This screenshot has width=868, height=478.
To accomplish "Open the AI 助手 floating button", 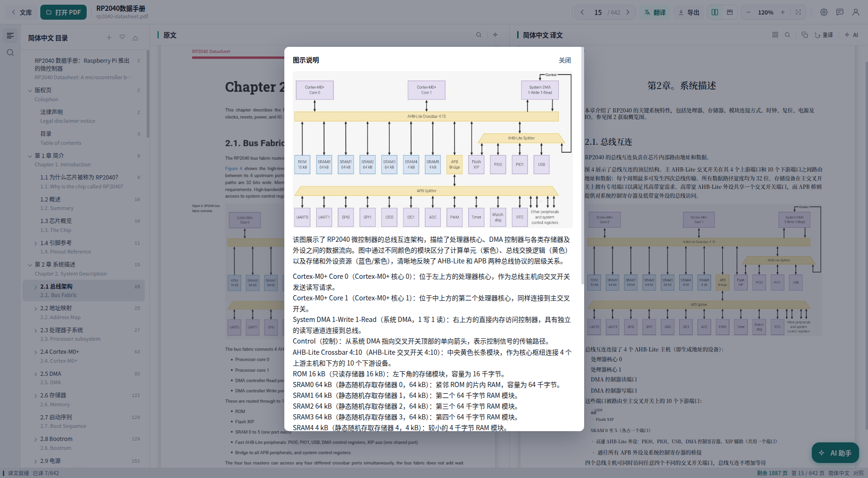I will (x=835, y=453).
